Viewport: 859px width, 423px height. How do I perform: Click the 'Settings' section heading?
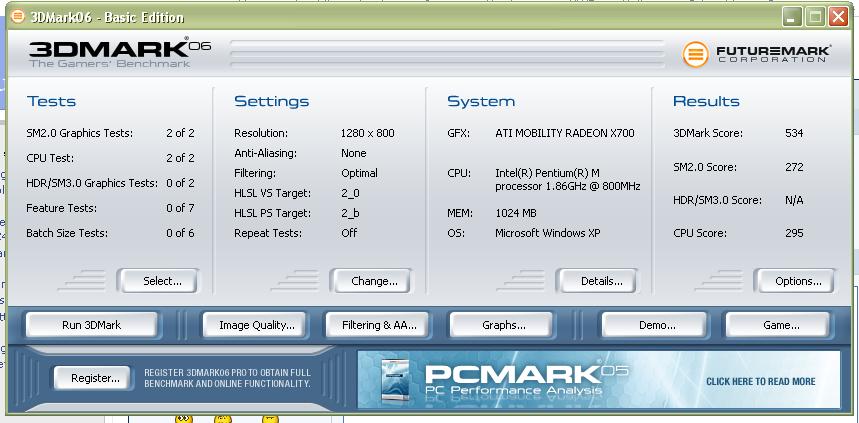(272, 101)
